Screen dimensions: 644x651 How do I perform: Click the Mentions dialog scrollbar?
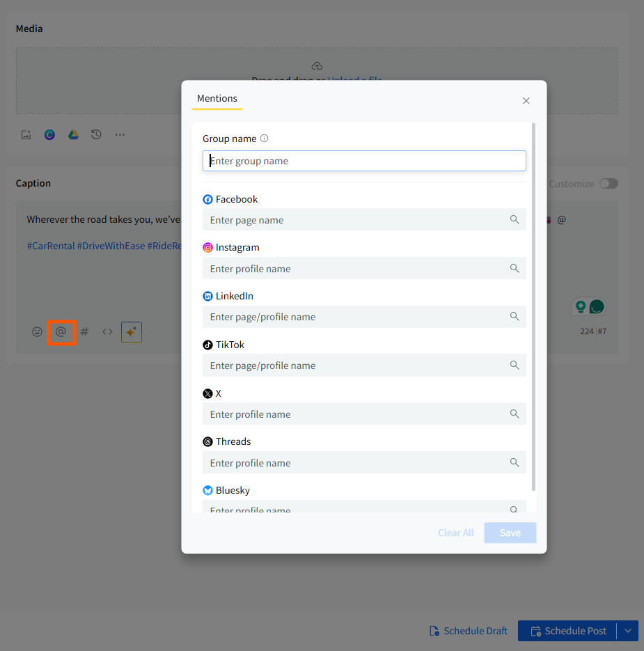point(533,306)
